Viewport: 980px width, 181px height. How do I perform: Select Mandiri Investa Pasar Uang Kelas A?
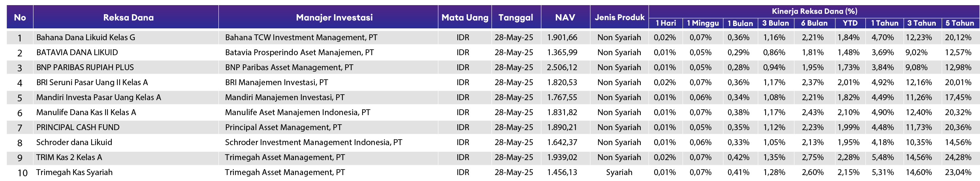(99, 97)
